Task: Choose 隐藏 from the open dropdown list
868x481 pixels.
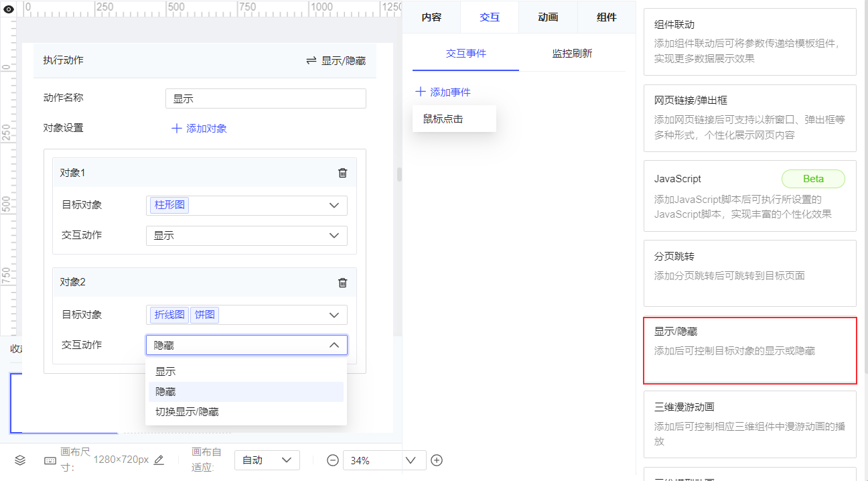Action: [x=246, y=392]
